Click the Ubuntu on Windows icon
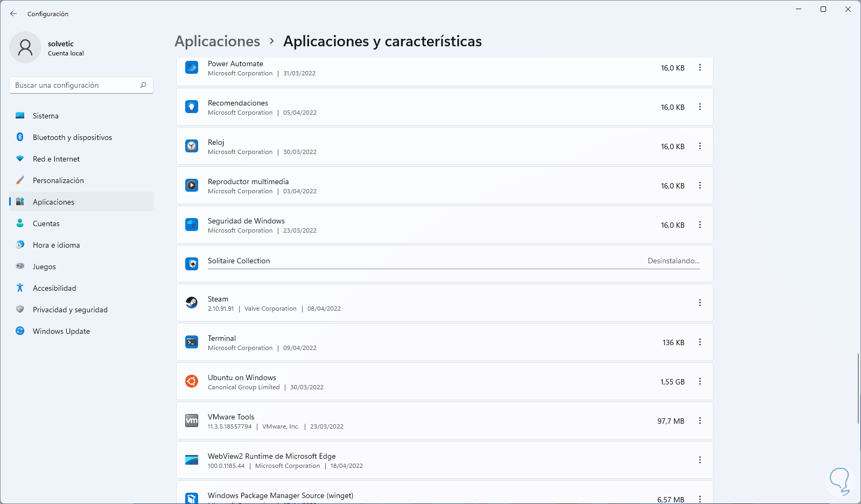 [x=192, y=381]
